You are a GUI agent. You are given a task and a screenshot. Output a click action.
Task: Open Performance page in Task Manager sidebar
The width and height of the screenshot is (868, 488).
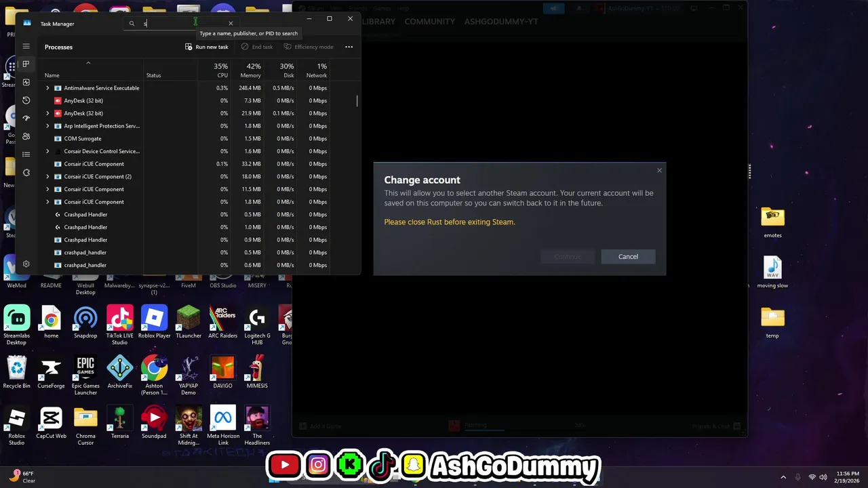click(x=26, y=82)
